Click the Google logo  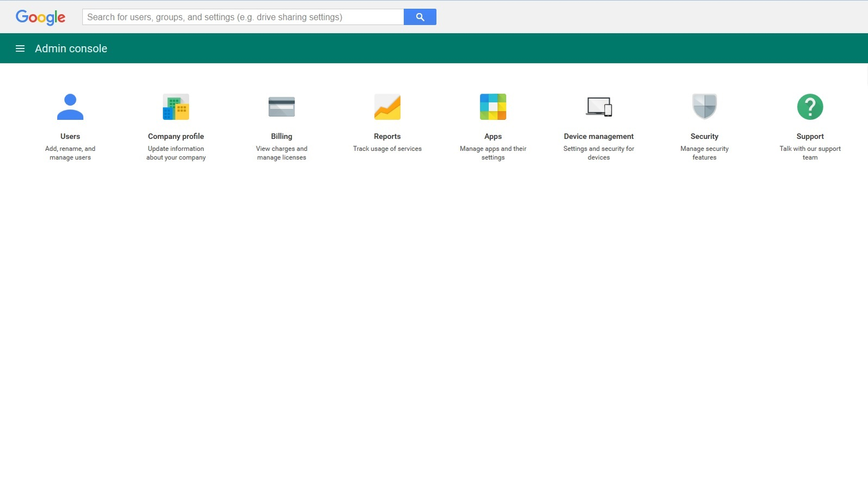[40, 17]
